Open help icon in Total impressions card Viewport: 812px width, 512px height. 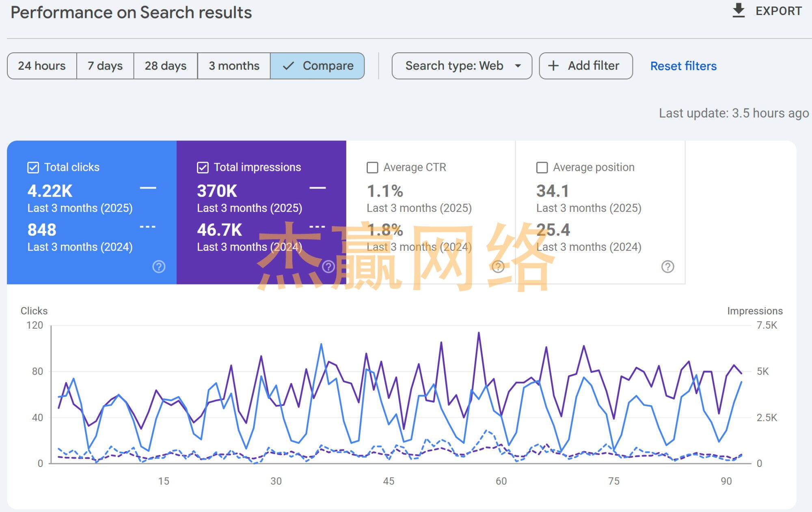(328, 267)
